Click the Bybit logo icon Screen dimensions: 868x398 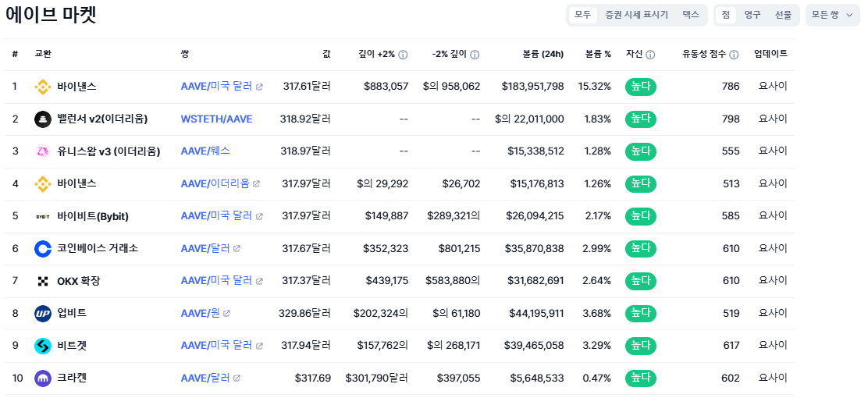point(43,216)
